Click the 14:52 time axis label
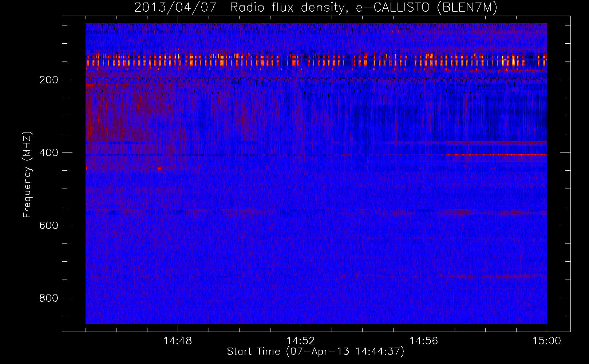589x364 pixels. 301,341
